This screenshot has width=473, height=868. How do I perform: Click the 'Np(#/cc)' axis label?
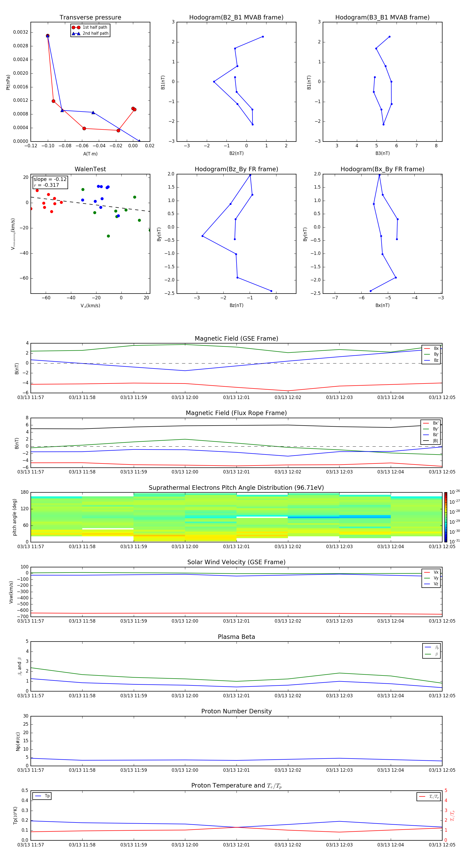coord(18,741)
